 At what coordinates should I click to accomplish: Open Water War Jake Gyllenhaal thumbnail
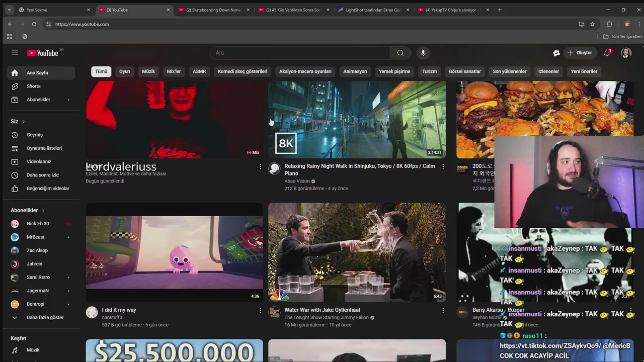pos(357,252)
